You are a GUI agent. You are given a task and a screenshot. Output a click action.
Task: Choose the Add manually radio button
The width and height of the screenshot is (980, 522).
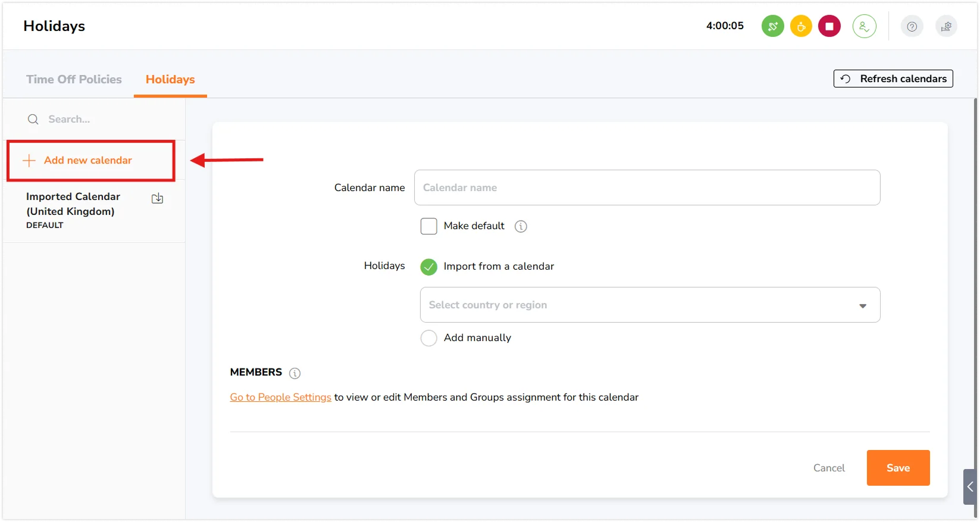click(x=428, y=338)
